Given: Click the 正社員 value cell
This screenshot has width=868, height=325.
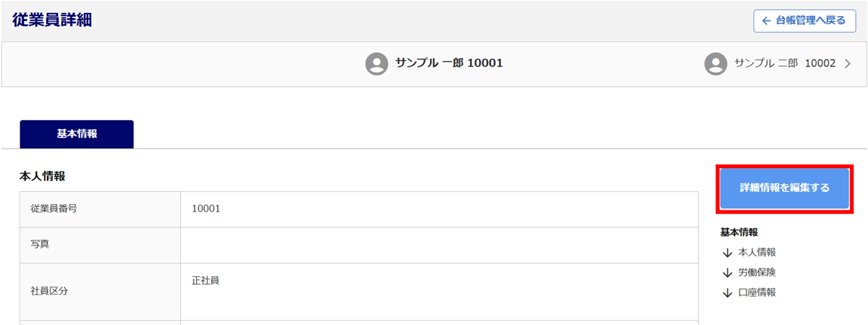Looking at the screenshot, I should tap(439, 292).
